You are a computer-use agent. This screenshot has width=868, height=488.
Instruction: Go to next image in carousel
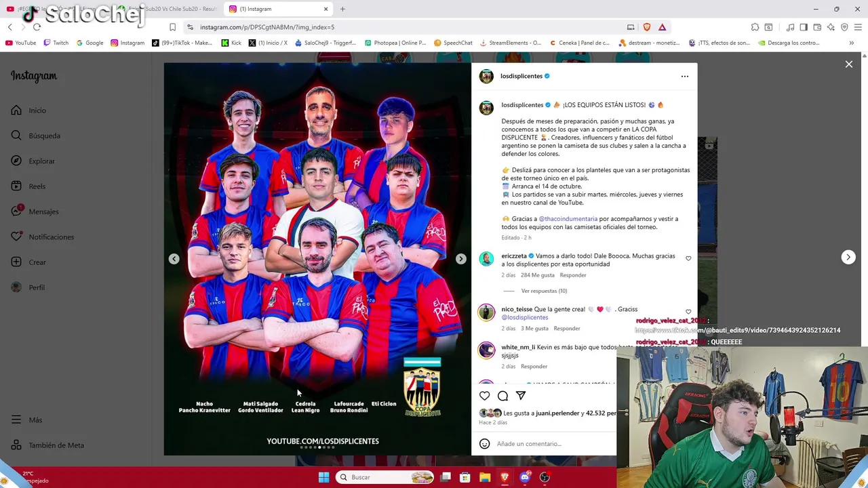[460, 259]
